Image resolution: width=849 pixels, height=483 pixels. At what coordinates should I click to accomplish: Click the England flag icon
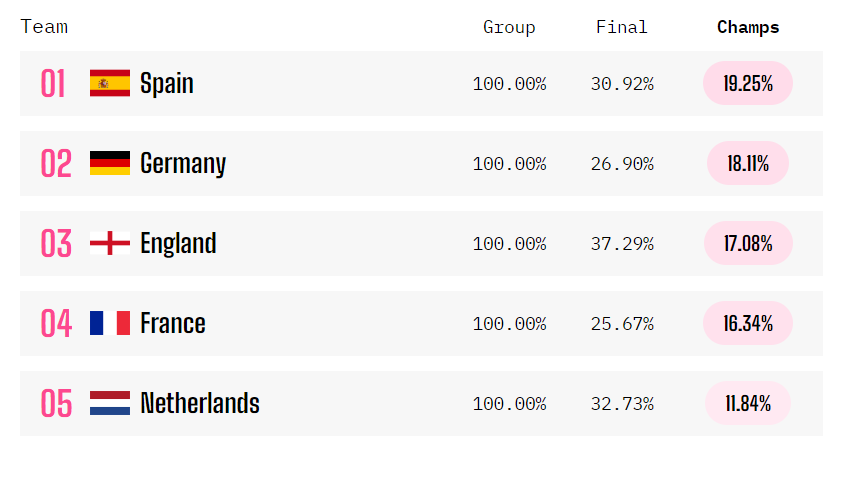(110, 243)
